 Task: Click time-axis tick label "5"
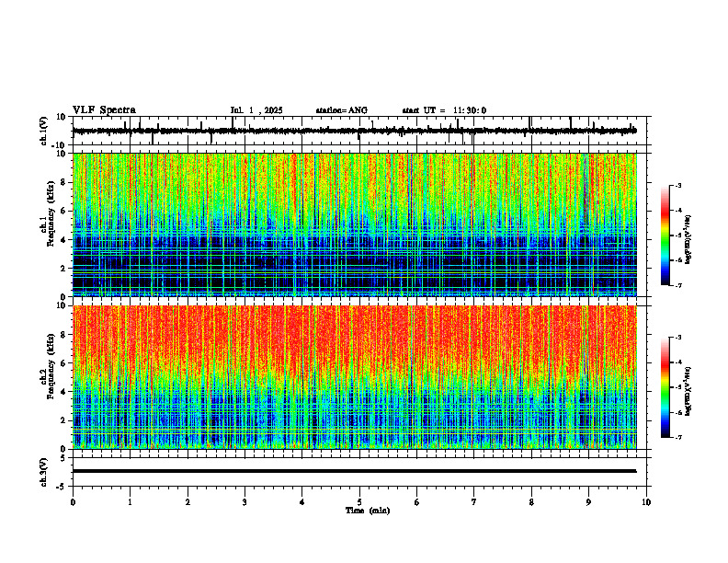point(359,502)
